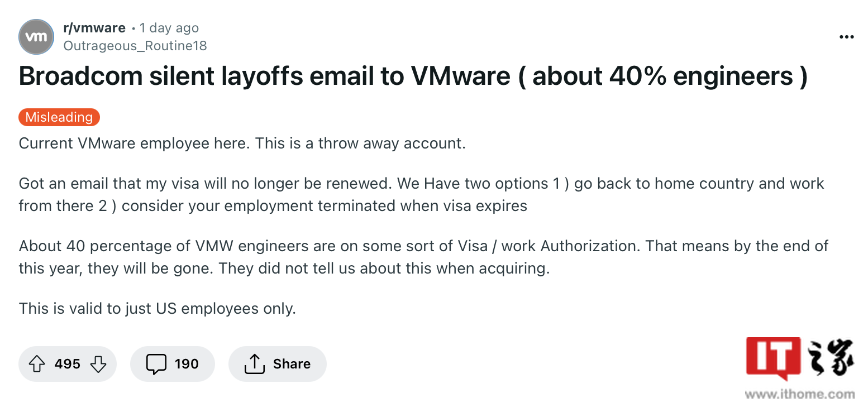Image resolution: width=868 pixels, height=412 pixels.
Task: Click the Share button label
Action: (292, 364)
